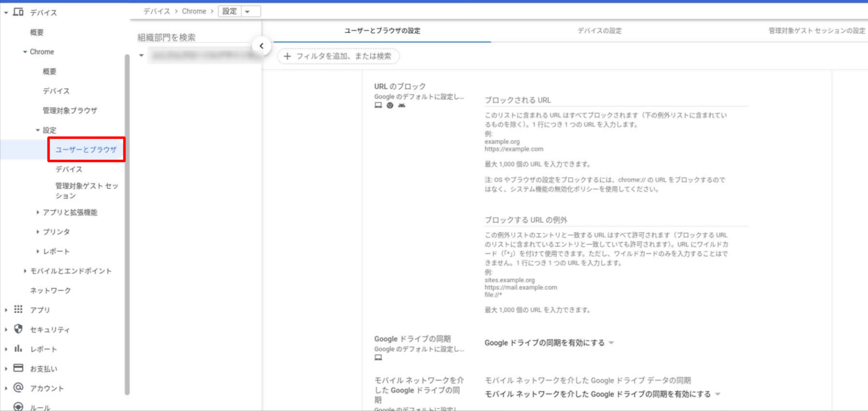Screen dimensions: 868x411
Task: Expand レポート node under Chrome
Action: 37,251
